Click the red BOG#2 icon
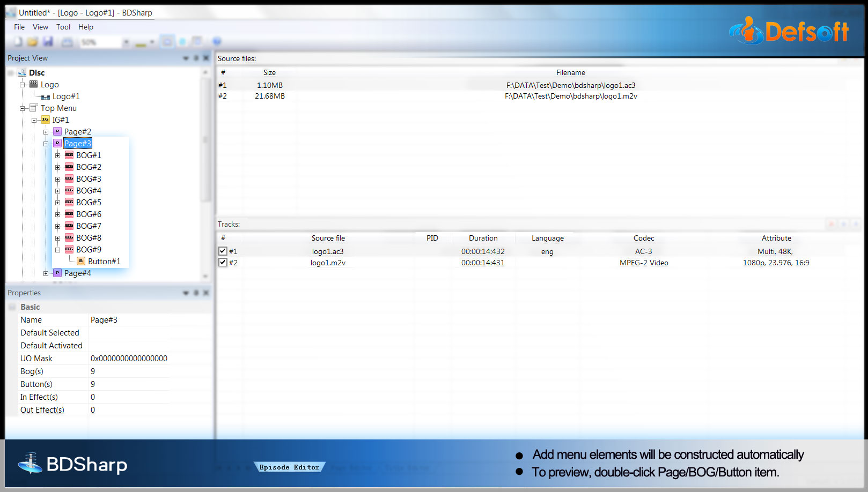 [x=69, y=167]
